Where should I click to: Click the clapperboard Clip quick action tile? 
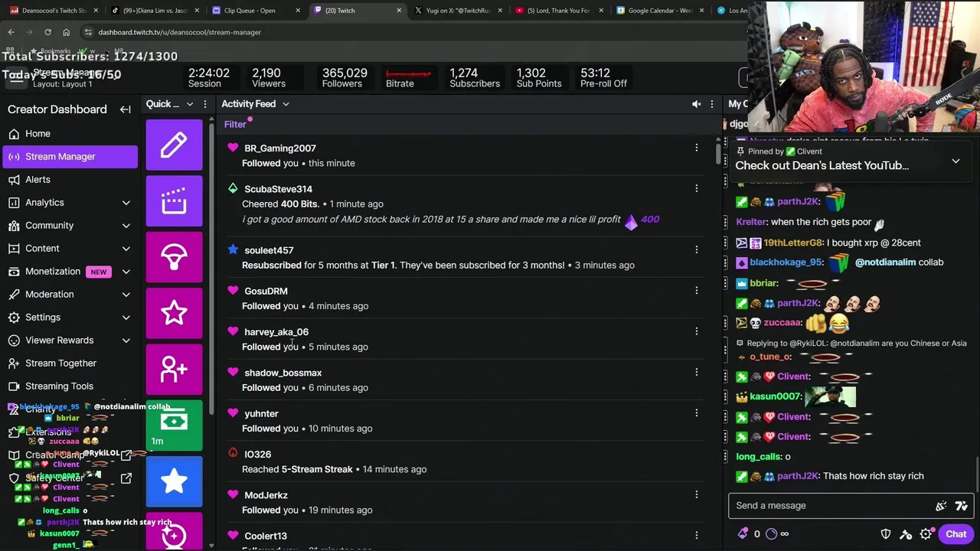click(x=174, y=201)
